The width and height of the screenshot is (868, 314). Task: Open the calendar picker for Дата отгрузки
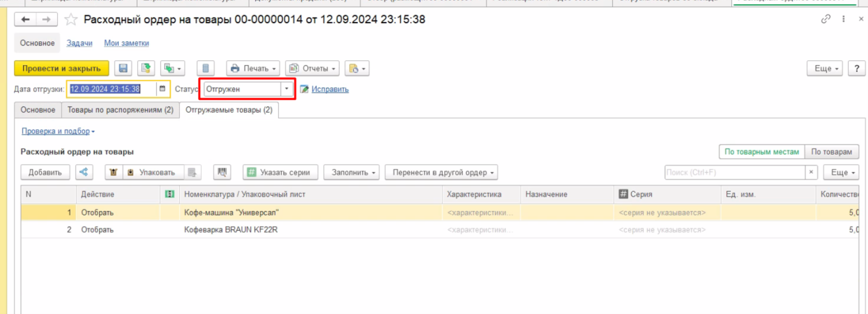(x=163, y=89)
